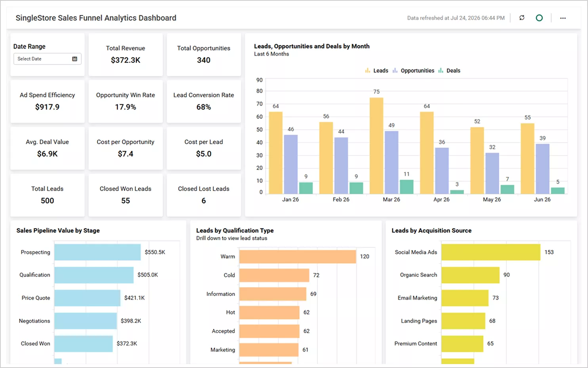
Task: Click the Email Marketing bar labeled 73
Action: point(465,298)
